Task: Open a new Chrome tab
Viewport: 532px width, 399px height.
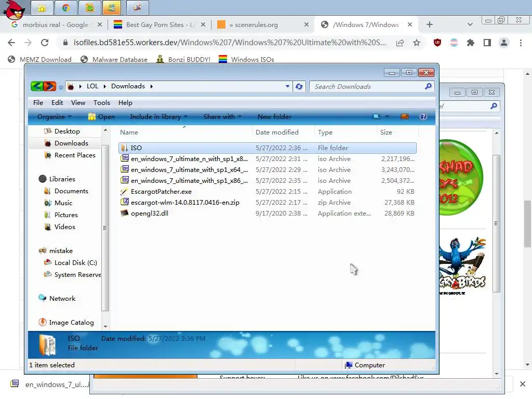Action: 430,24
